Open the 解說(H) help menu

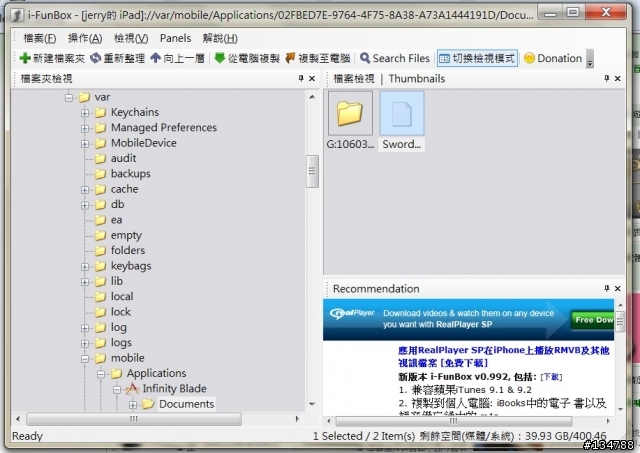(x=220, y=38)
